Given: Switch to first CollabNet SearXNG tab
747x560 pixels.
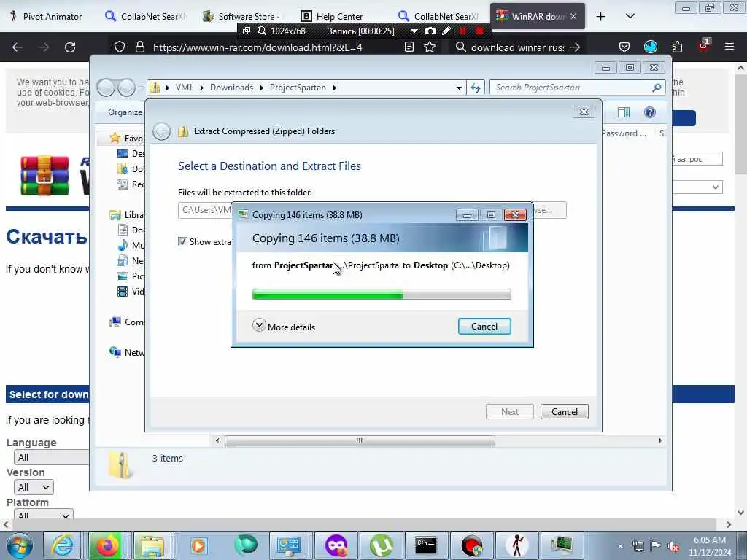Looking at the screenshot, I should coord(145,16).
